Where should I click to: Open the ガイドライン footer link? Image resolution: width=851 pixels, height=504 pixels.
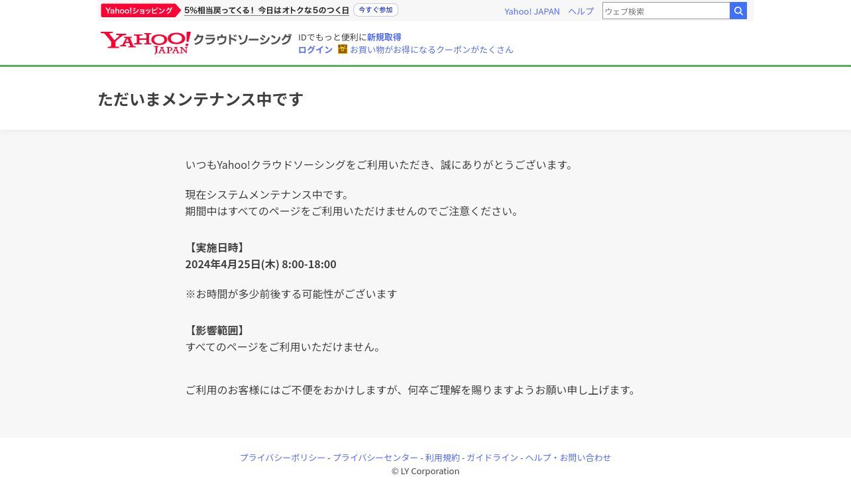click(492, 458)
